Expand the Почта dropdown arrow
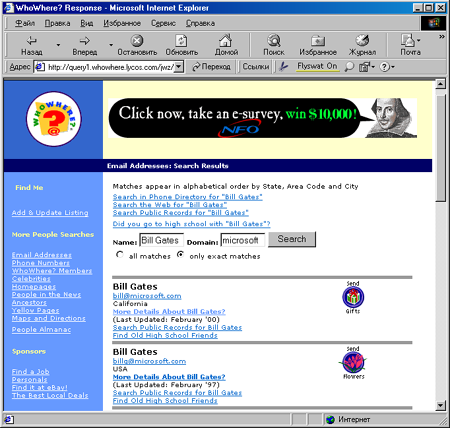Image resolution: width=450 pixels, height=428 pixels. [419, 41]
